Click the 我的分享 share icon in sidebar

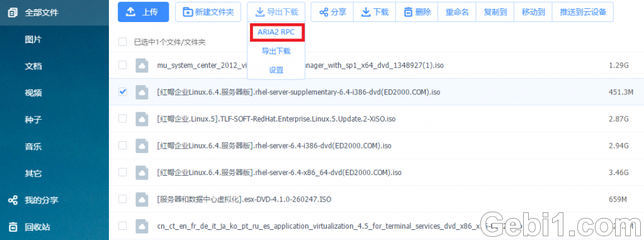pos(13,200)
